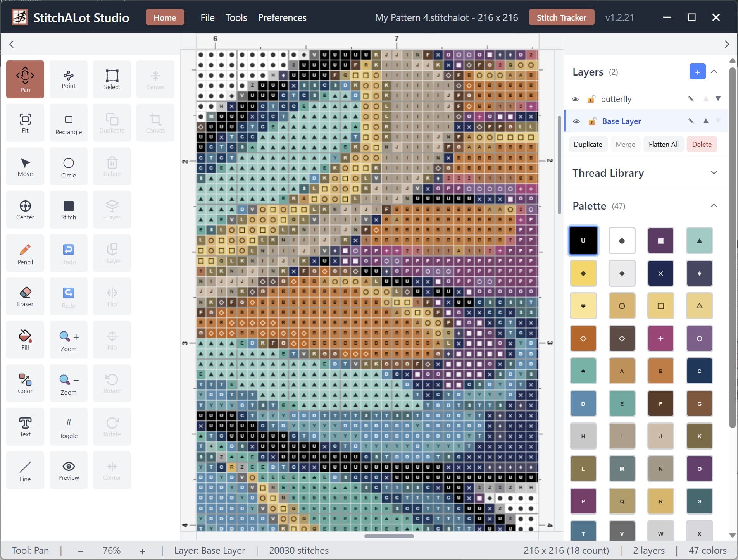Open the File menu
This screenshot has height=560, width=738.
(x=207, y=17)
